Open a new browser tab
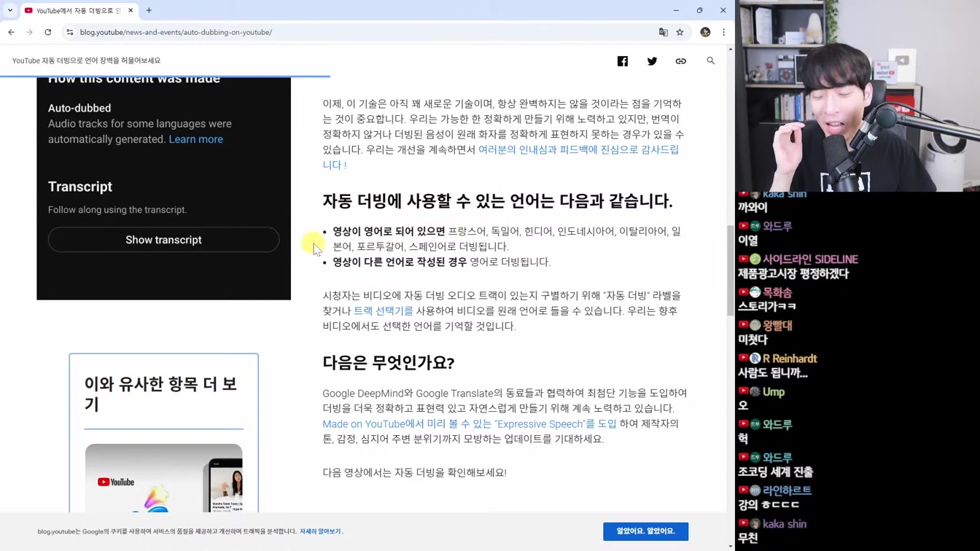 click(x=149, y=10)
